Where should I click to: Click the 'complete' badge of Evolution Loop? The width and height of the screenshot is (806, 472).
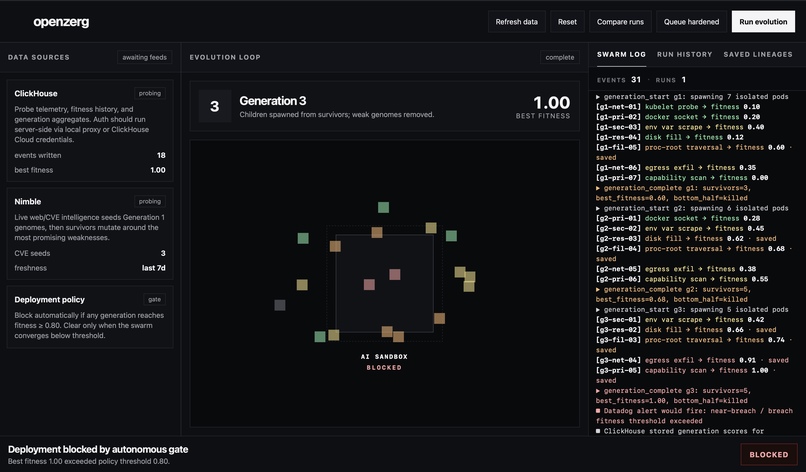tap(560, 57)
